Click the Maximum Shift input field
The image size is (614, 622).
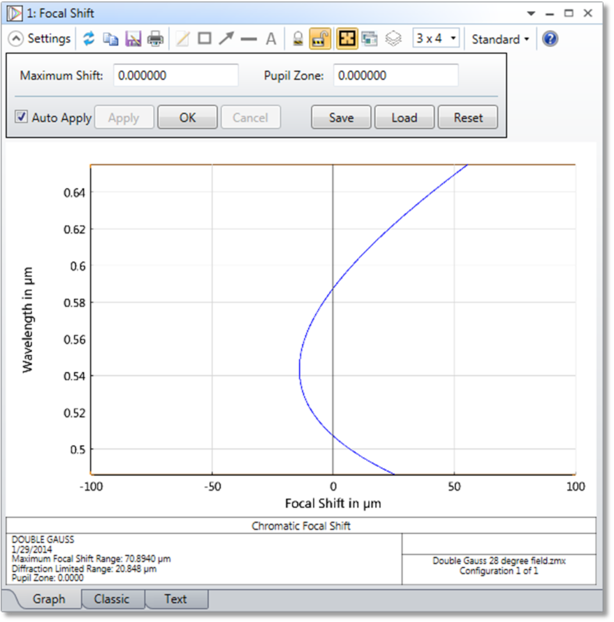pos(176,76)
